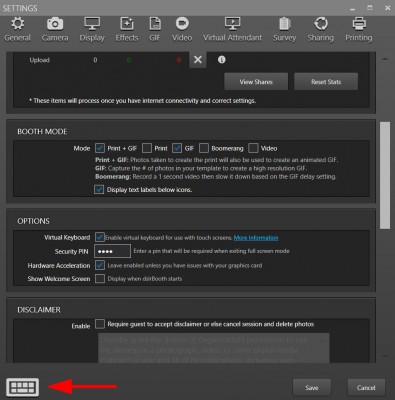Select the GIF settings tab
This screenshot has width=395, height=400.
[x=155, y=30]
